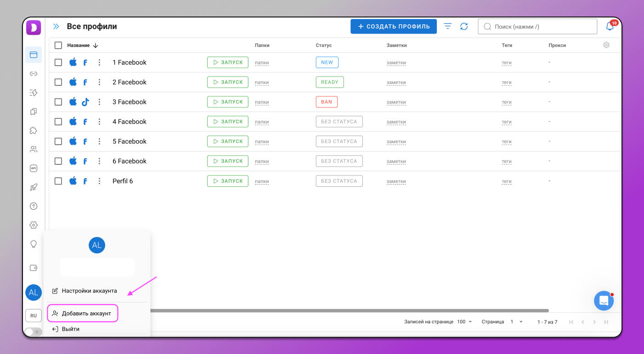This screenshot has height=354, width=644.
Task: Expand the sidebar with double chevron
Action: pyautogui.click(x=56, y=27)
